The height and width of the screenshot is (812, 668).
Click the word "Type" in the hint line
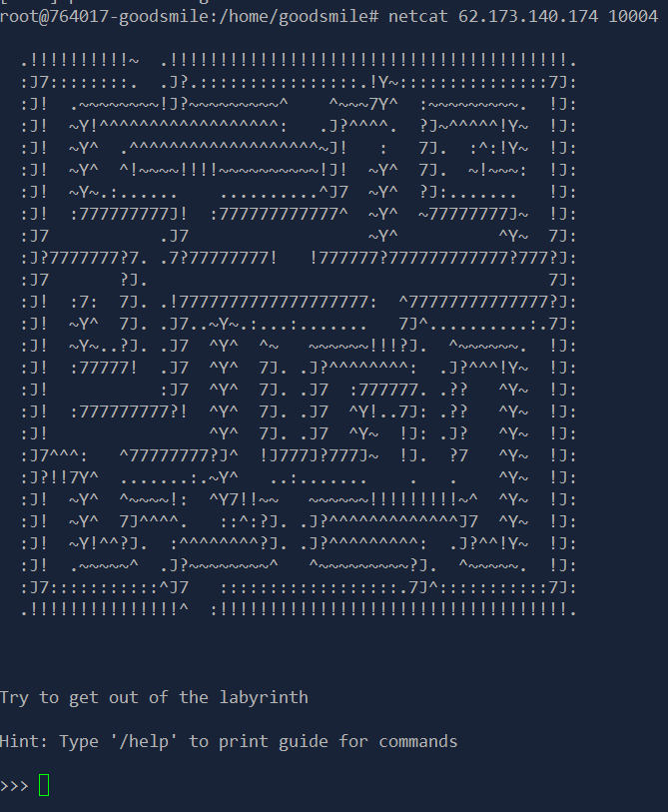click(79, 741)
